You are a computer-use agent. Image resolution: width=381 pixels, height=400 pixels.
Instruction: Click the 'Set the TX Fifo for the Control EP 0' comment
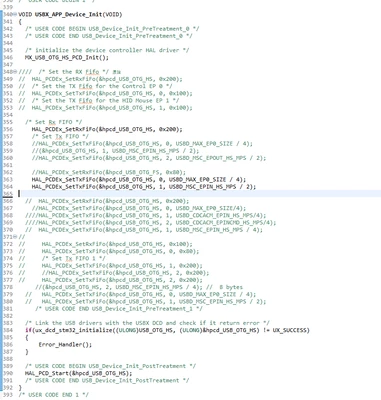[102, 86]
